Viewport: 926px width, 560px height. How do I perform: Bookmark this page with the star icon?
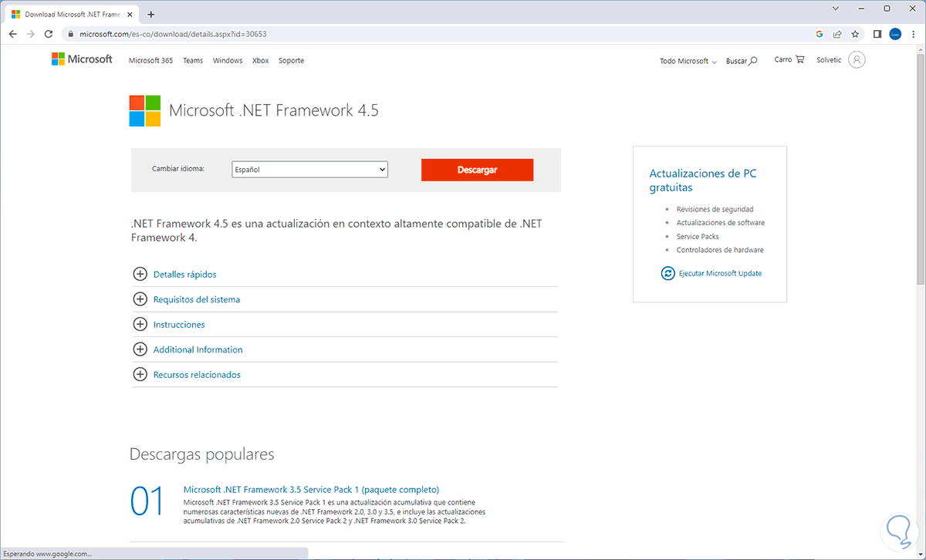tap(855, 34)
